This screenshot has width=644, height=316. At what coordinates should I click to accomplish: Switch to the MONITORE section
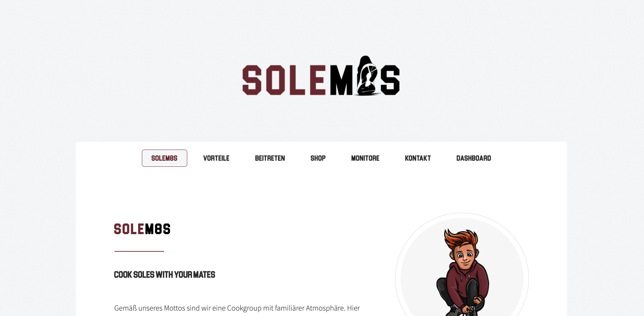click(x=365, y=158)
